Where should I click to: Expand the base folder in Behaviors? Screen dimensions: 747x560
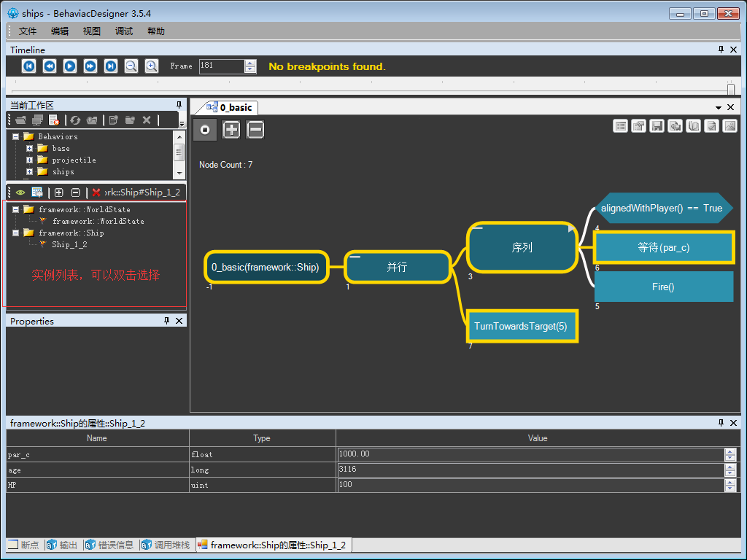29,149
